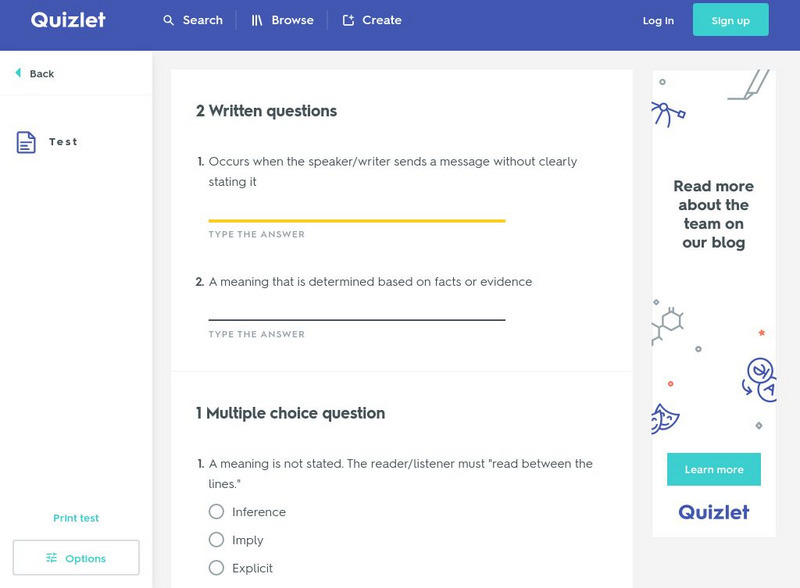Viewport: 800px width, 588px height.
Task: Open the Browse menu
Action: 282,20
